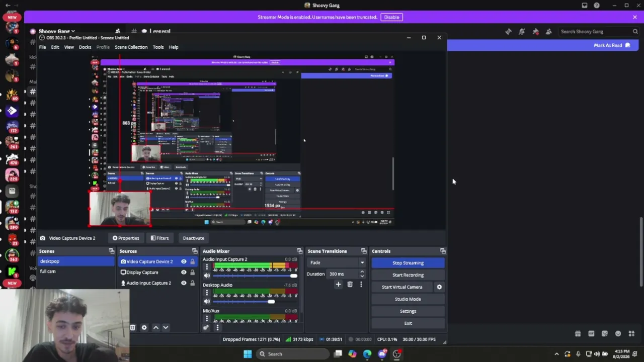The height and width of the screenshot is (362, 644).
Task: Open Discord help question mark icon
Action: tap(597, 6)
